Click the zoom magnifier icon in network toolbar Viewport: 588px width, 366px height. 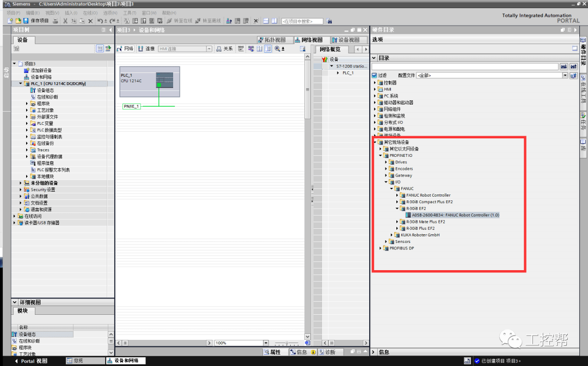tap(277, 49)
